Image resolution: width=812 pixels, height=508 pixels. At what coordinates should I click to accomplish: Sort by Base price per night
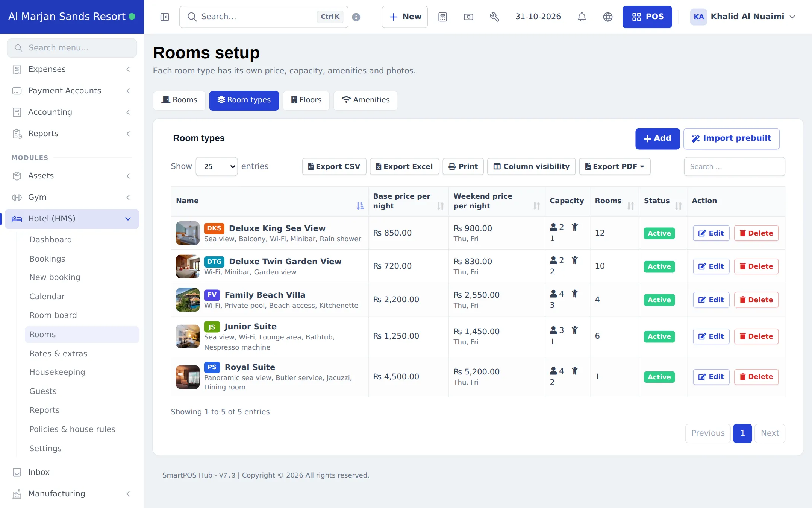click(440, 205)
